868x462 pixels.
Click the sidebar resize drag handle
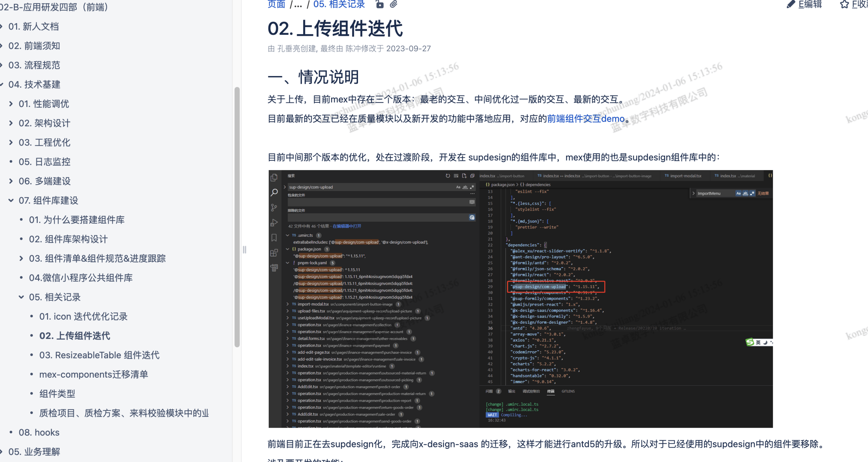coord(244,250)
